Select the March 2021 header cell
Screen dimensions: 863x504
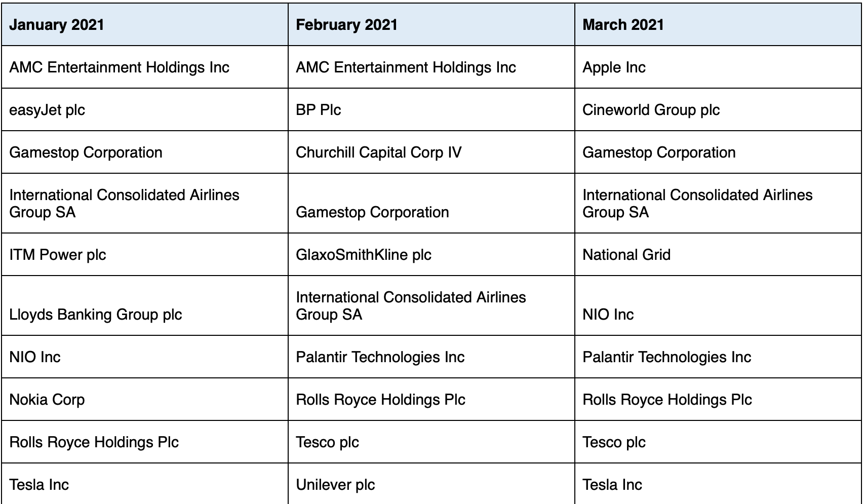click(718, 25)
